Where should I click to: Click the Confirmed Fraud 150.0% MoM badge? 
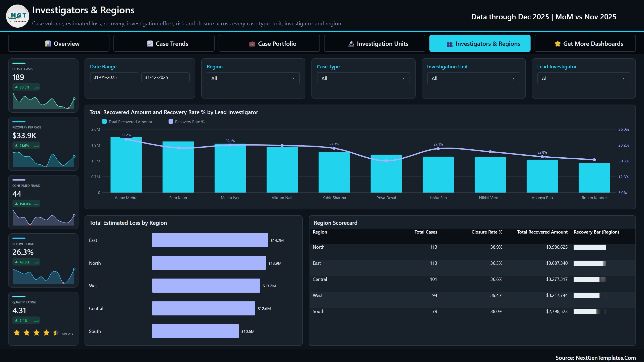click(x=26, y=204)
